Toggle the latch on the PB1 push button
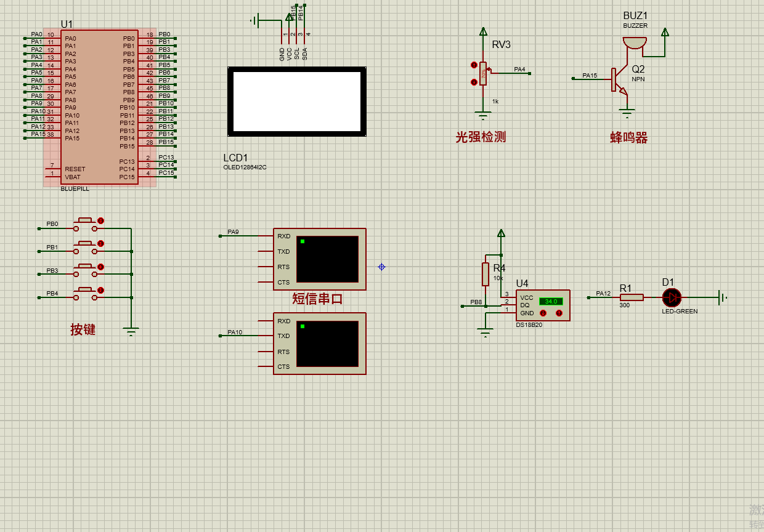 point(101,244)
